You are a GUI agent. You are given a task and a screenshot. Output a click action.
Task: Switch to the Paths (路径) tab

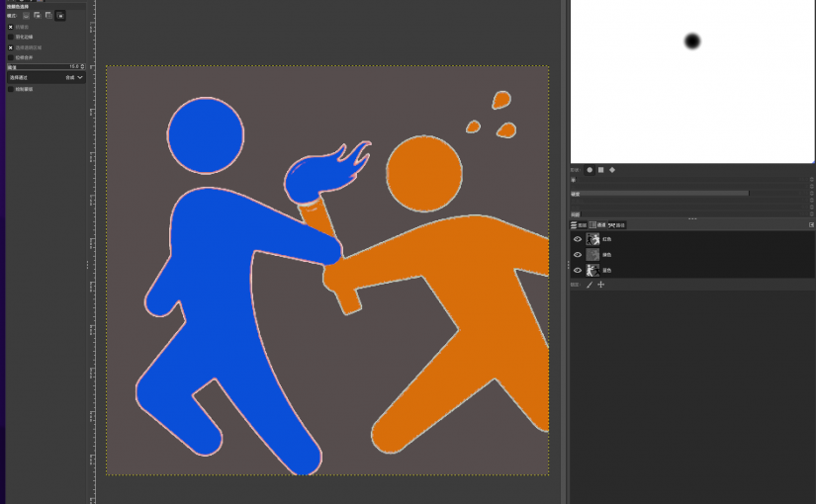click(x=617, y=225)
